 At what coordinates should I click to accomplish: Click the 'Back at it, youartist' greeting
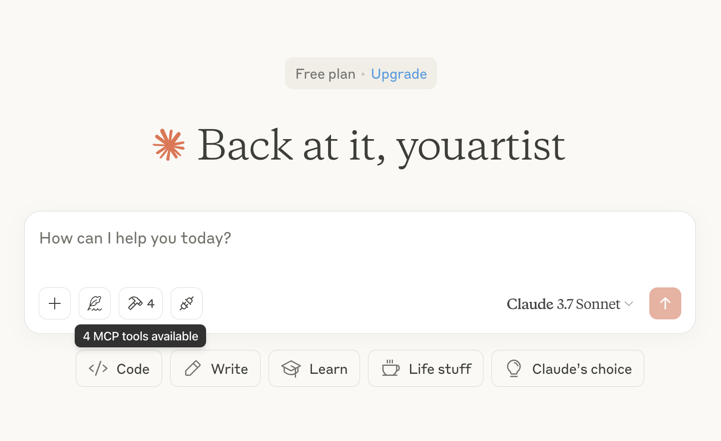(381, 146)
